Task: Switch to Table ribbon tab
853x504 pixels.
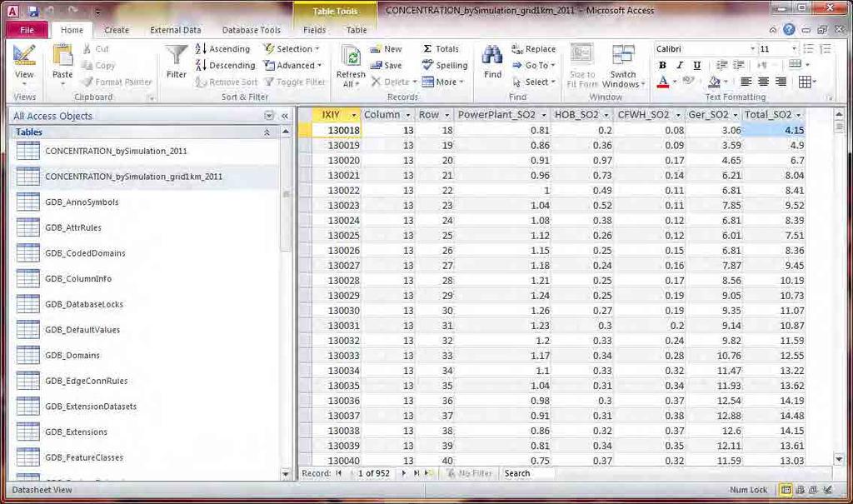Action: point(357,30)
